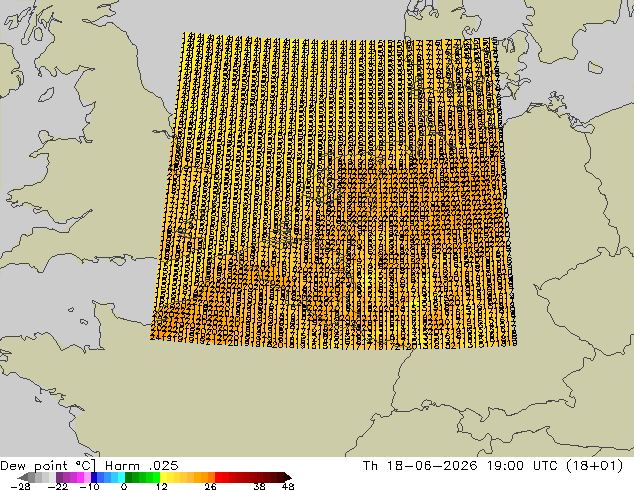Click the dark green legend swatch at 0
Image resolution: width=634 pixels, height=490 pixels.
pos(129,477)
